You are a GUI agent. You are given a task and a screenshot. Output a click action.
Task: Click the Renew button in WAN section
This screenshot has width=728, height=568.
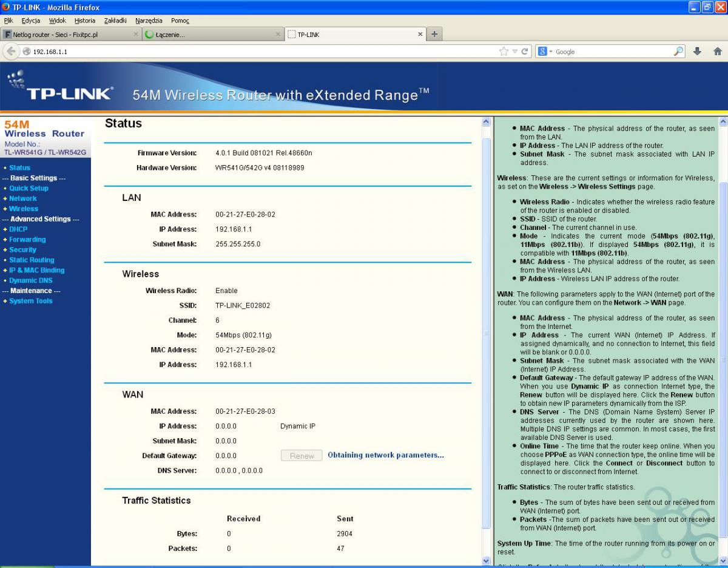[302, 456]
